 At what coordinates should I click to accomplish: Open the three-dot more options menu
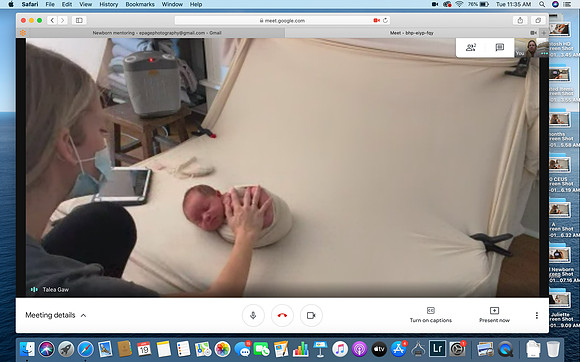tap(537, 315)
